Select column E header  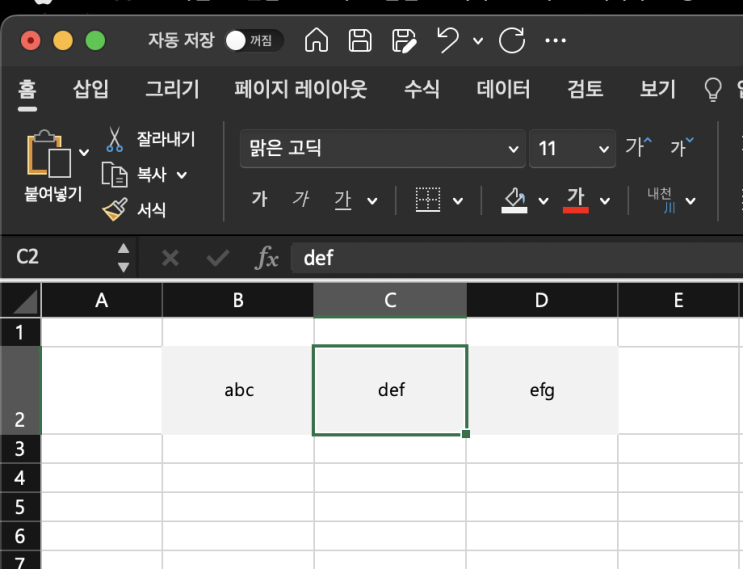tap(679, 300)
